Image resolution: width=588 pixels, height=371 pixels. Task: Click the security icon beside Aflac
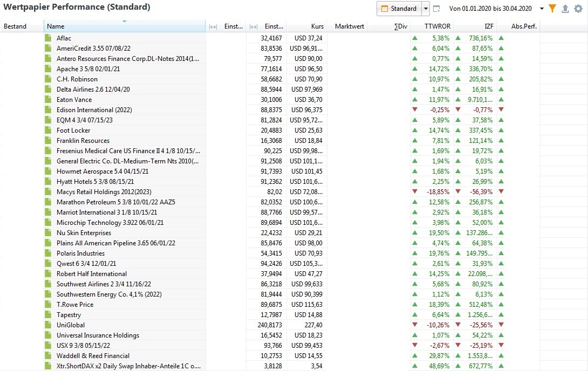[48, 38]
